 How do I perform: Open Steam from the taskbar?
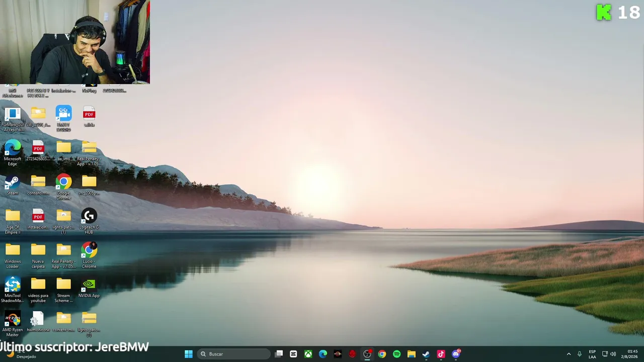tap(426, 354)
